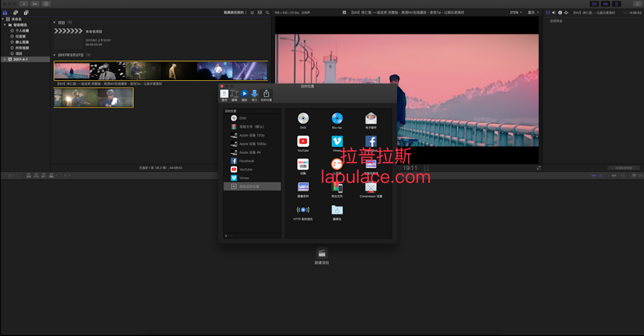
Task: Expand the 2017-4-1 event in library
Action: tap(5, 59)
